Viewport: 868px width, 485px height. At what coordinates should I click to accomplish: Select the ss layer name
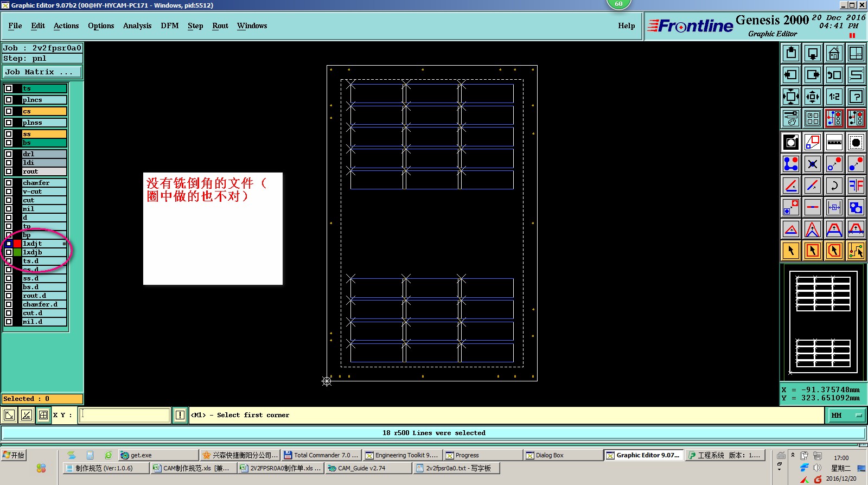pos(44,134)
